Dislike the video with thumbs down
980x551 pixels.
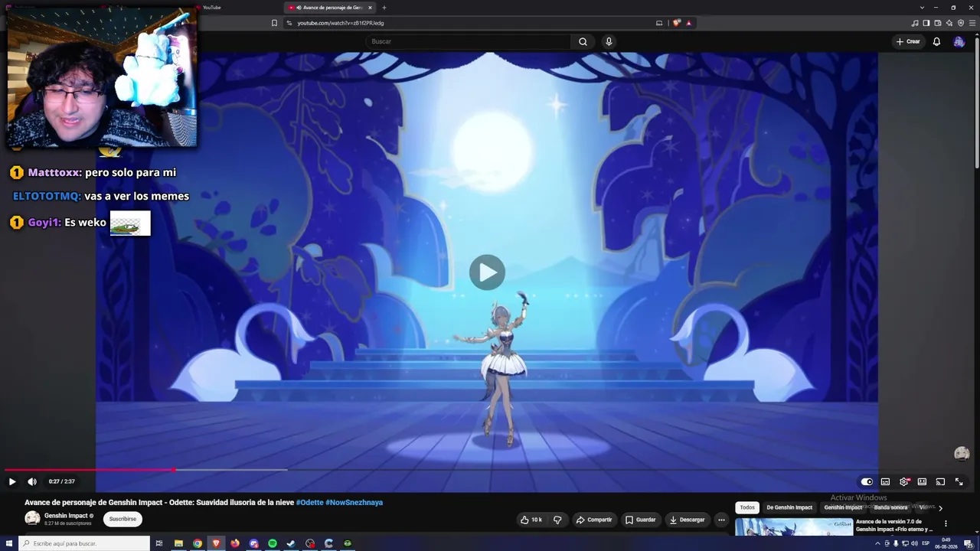[x=557, y=520]
